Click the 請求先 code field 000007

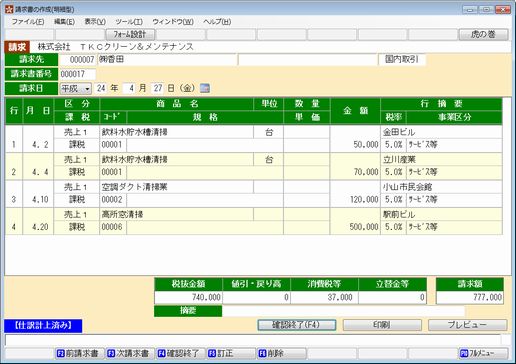77,60
